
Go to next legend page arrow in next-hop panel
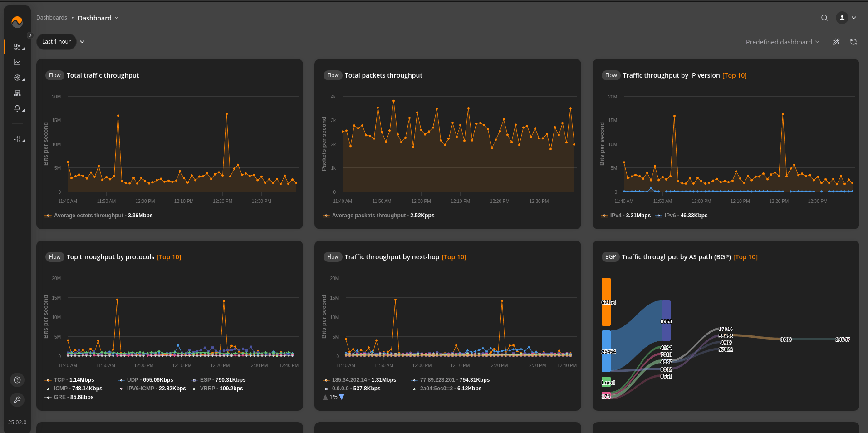(x=342, y=397)
